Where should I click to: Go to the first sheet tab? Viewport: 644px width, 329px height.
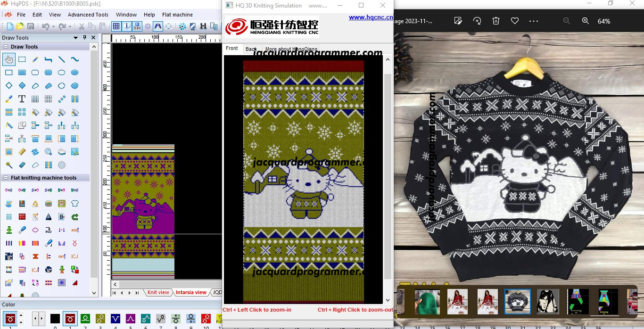pyautogui.click(x=115, y=293)
